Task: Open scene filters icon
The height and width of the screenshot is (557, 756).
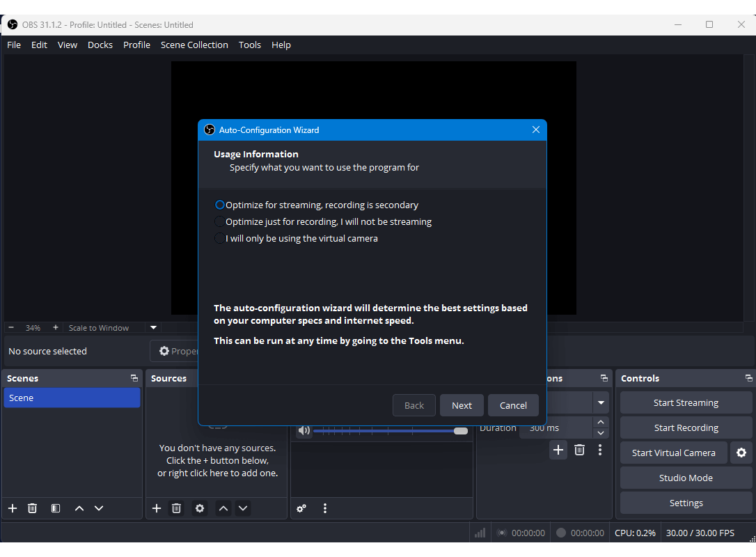Action: coord(56,508)
